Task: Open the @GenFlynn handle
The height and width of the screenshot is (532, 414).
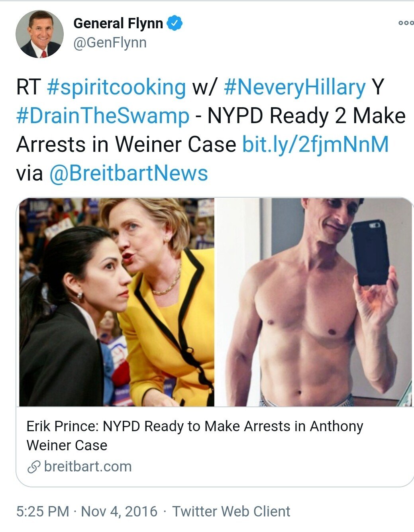Action: 110,43
